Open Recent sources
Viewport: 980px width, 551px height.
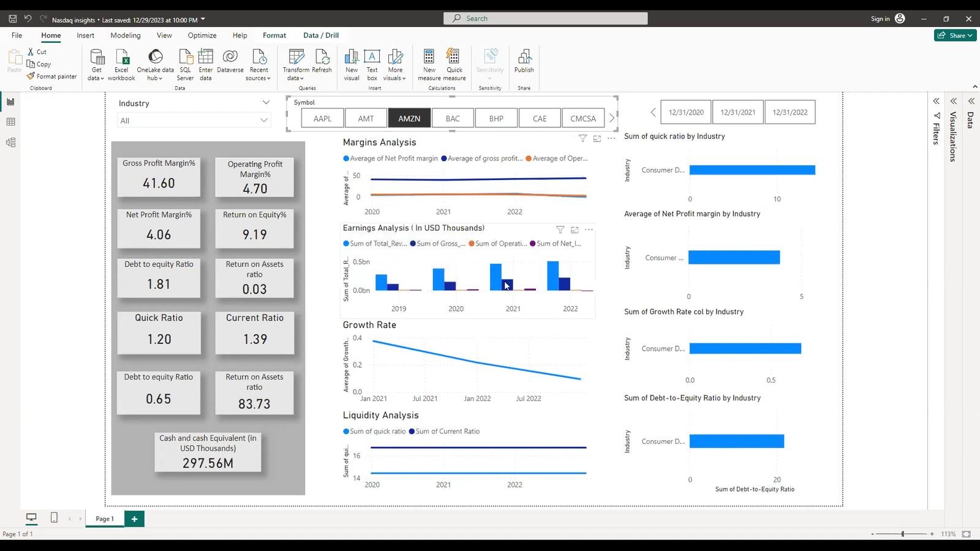point(258,65)
